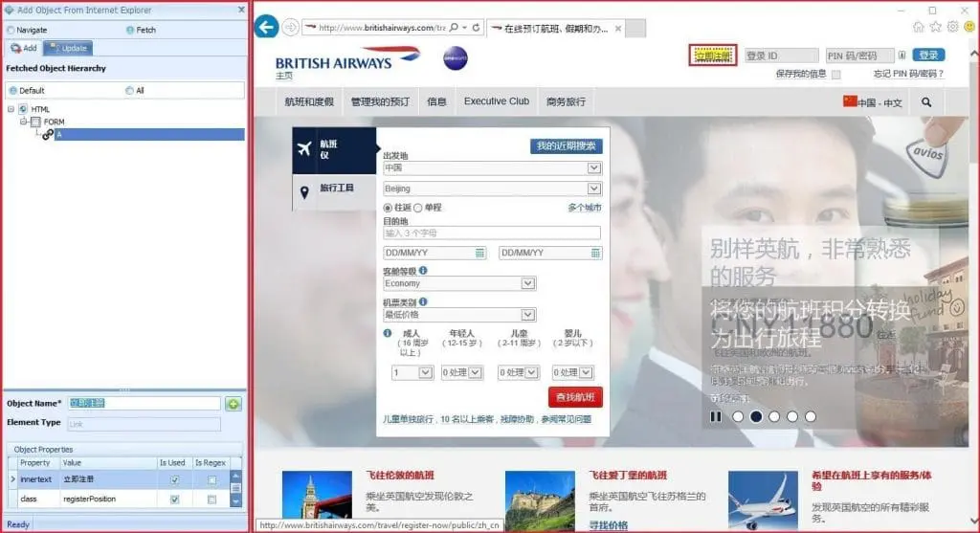Click the Object Name text field

[x=144, y=404]
